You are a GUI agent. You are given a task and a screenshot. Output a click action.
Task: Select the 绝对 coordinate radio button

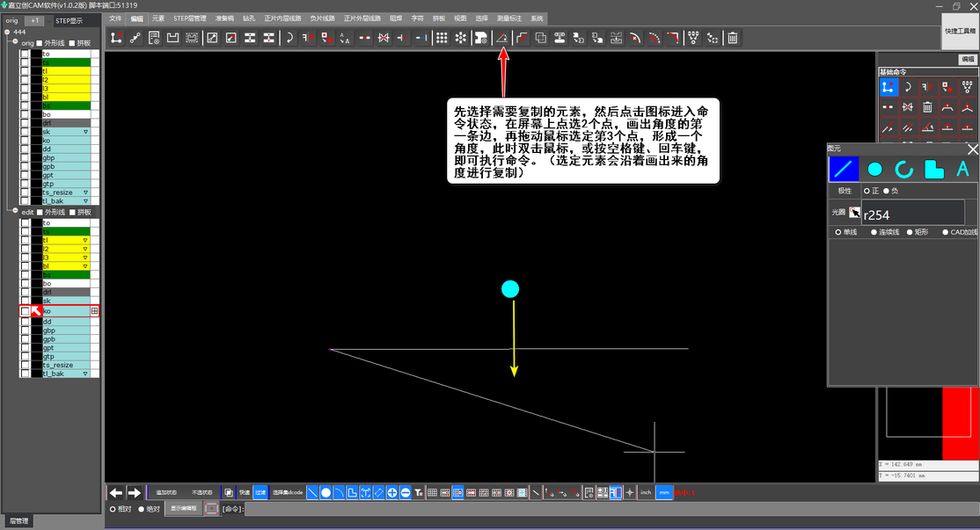pyautogui.click(x=142, y=509)
